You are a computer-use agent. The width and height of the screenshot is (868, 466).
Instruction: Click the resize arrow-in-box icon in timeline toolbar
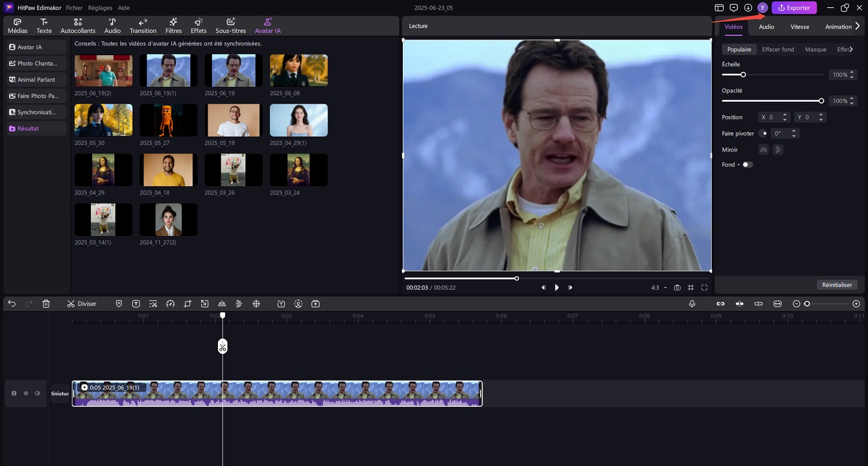coord(205,304)
